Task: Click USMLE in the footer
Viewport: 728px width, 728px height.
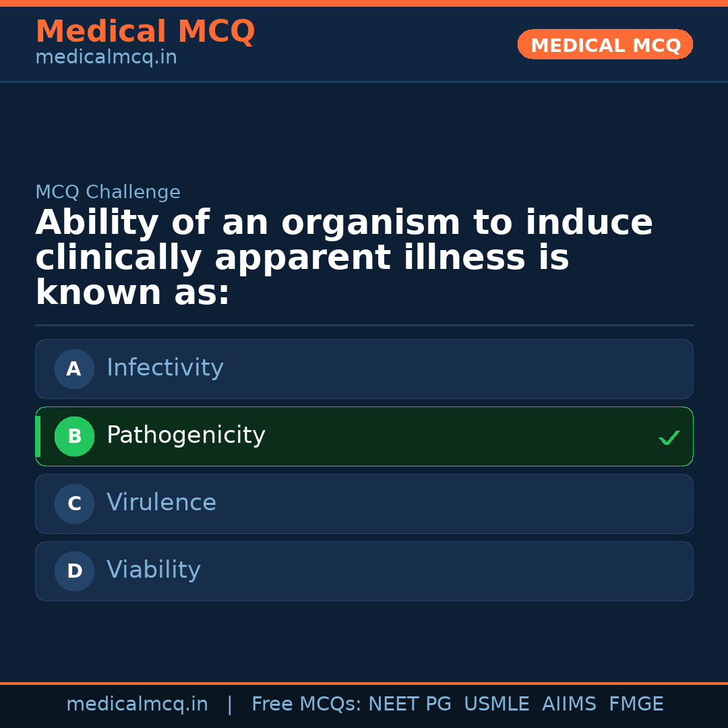Action: (x=496, y=704)
